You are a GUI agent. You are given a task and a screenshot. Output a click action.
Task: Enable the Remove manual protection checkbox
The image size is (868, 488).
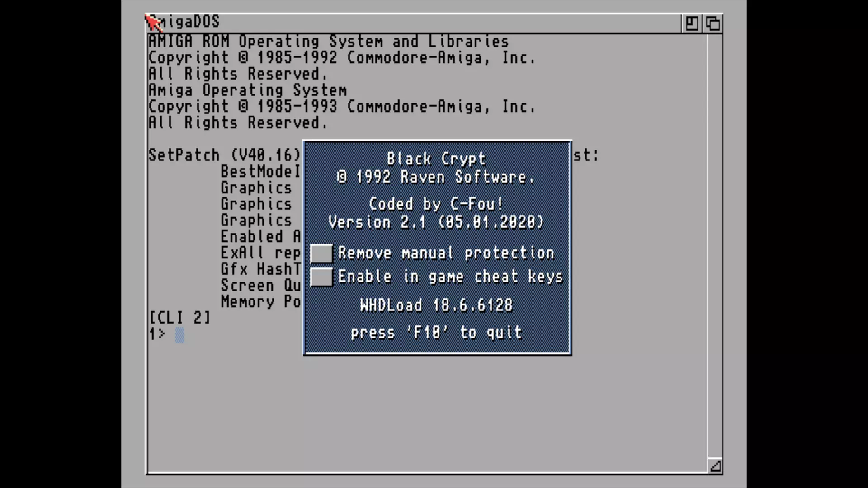[x=321, y=253]
